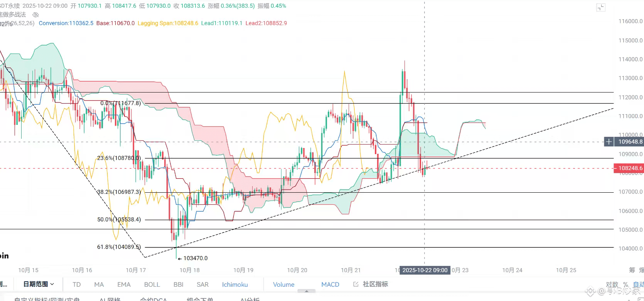Expand the indicator panel collapse arrow

307,291
